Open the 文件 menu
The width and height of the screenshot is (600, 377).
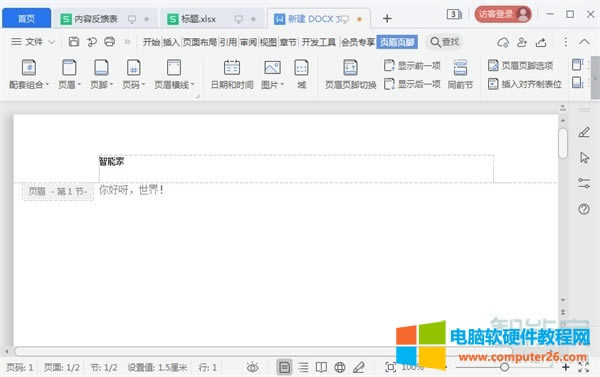click(33, 42)
